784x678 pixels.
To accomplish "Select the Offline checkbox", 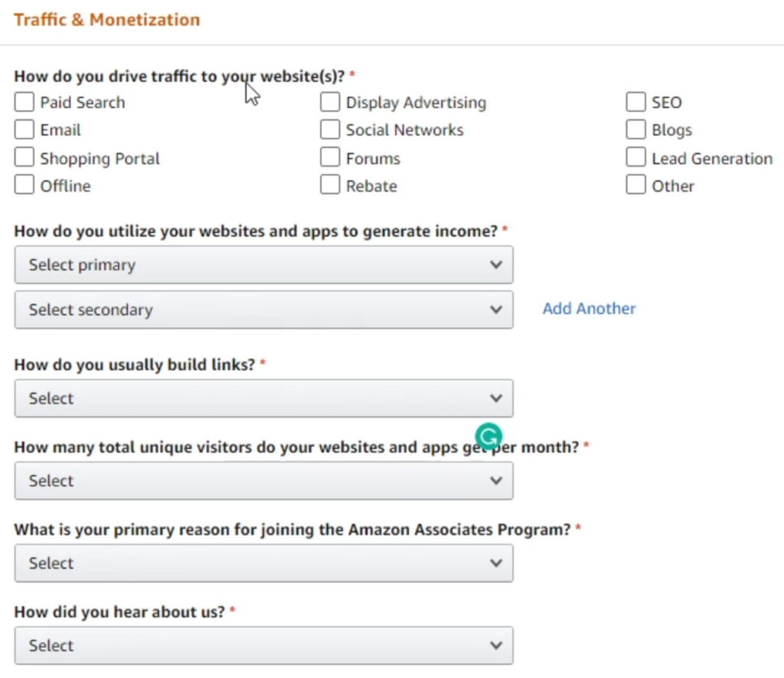I will [x=24, y=186].
